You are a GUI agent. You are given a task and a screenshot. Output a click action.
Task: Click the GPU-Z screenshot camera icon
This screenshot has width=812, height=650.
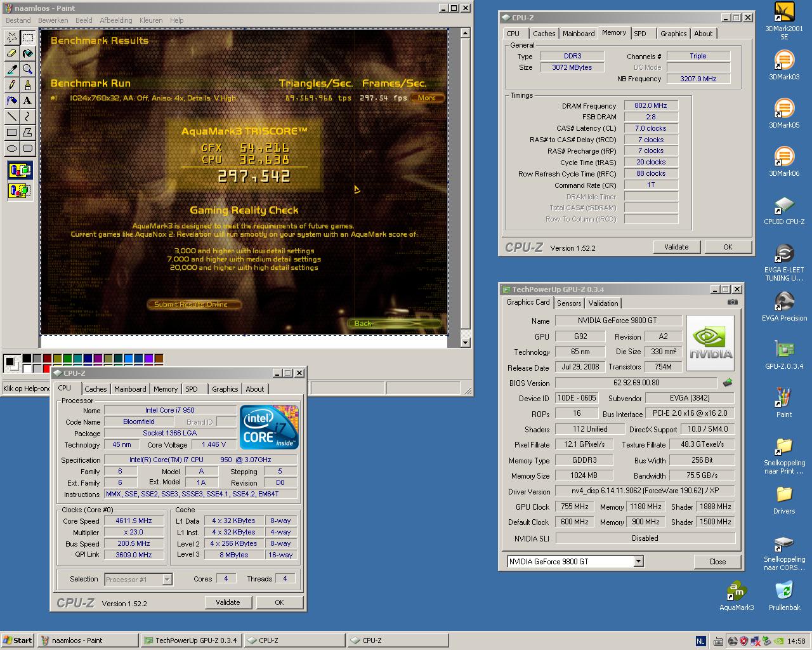733,302
